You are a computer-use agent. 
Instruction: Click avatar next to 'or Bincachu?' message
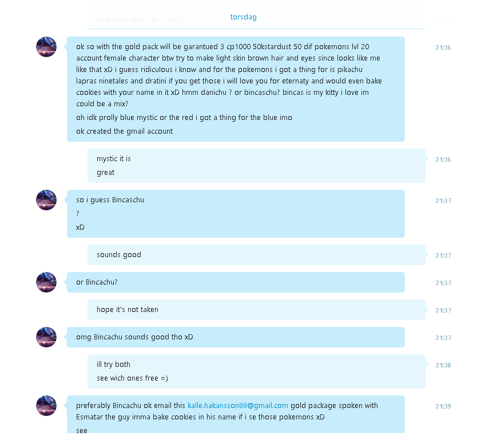point(46,282)
